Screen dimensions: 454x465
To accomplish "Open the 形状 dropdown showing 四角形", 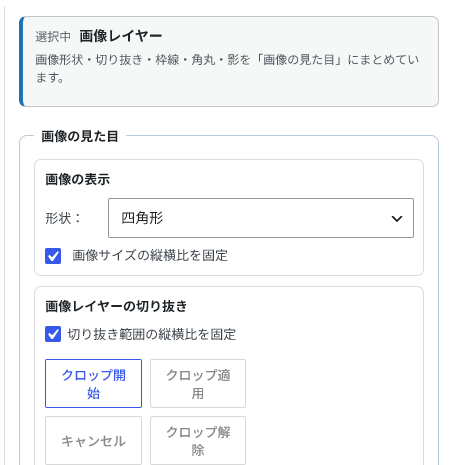I will (261, 218).
